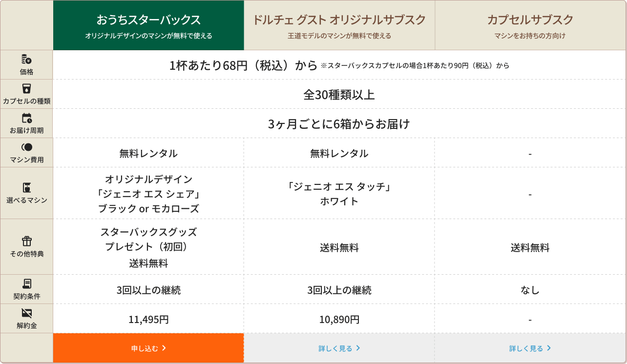Click the 価格 coin stack icon

click(26, 60)
